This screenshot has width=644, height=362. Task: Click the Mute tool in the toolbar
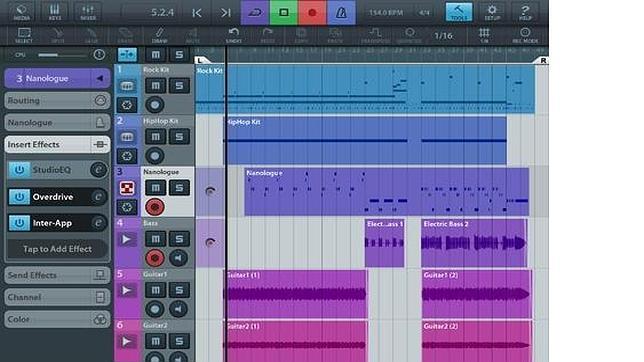pos(193,35)
